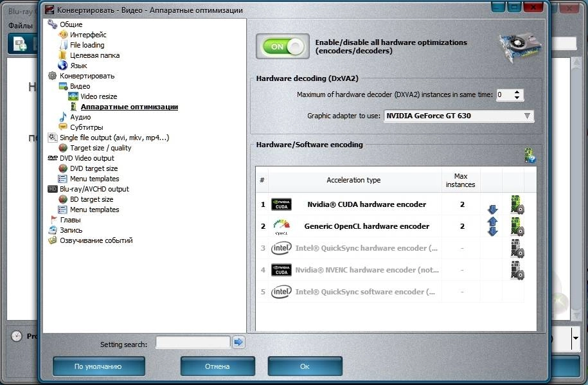Open Blu-ray/AVCHD output settings in tree
Viewport: 588px width, 385px height.
tap(94, 189)
